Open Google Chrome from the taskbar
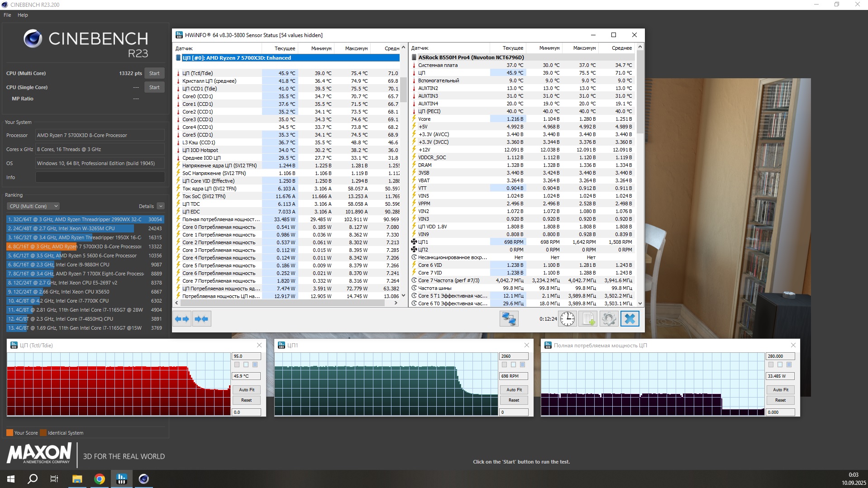Image resolution: width=868 pixels, height=488 pixels. click(100, 479)
